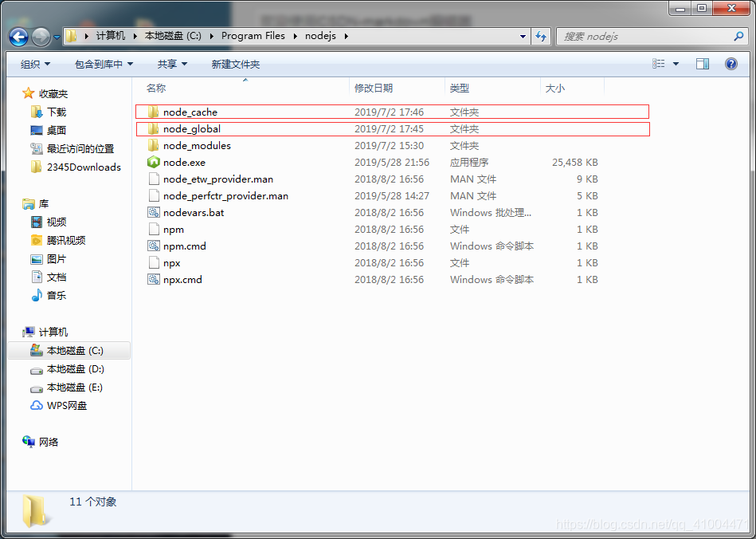Click the blue help question mark icon

(x=731, y=64)
